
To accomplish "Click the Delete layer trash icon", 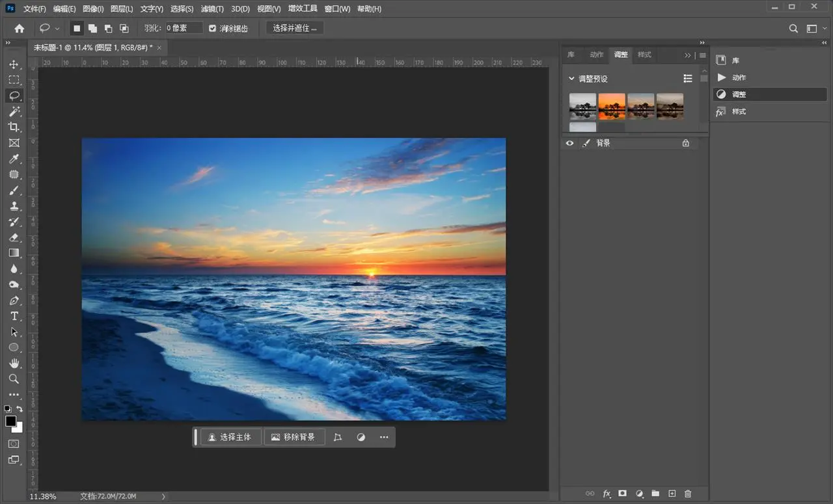I will [x=688, y=494].
